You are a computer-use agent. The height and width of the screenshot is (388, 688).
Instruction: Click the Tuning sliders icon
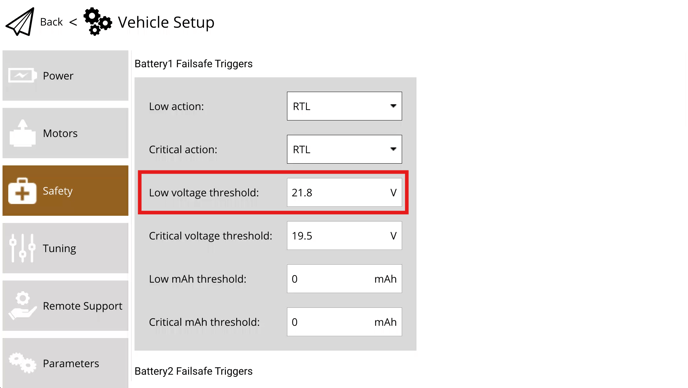click(x=22, y=248)
